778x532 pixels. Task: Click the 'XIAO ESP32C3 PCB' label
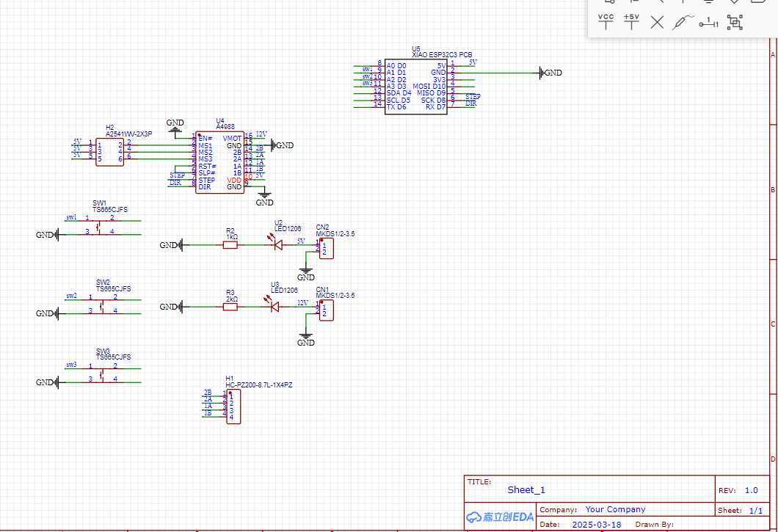442,54
